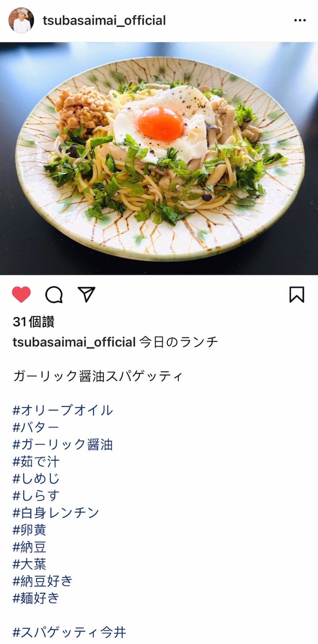This screenshot has height=644, width=318.
Task: Open the three-dot post options menu
Action: click(x=300, y=20)
